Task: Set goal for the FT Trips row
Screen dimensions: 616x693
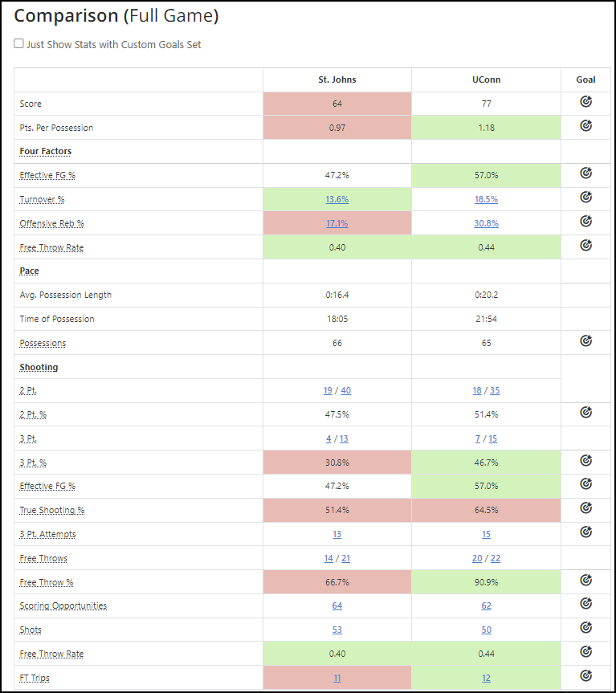Action: pyautogui.click(x=585, y=676)
